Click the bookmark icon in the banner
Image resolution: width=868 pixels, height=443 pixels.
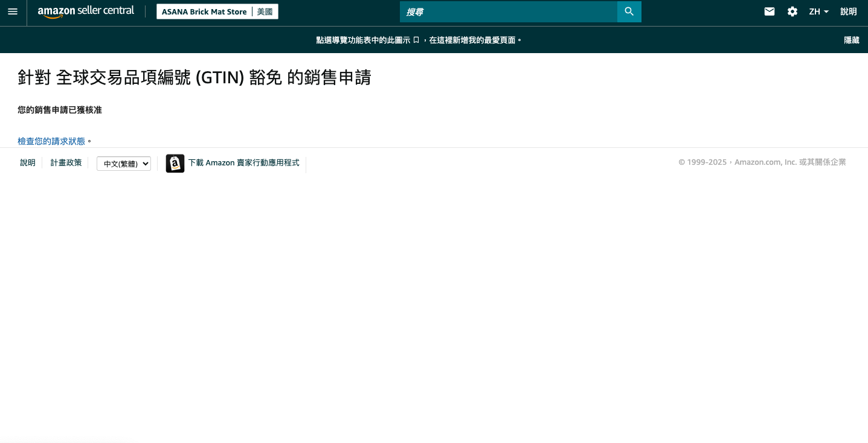tap(416, 40)
